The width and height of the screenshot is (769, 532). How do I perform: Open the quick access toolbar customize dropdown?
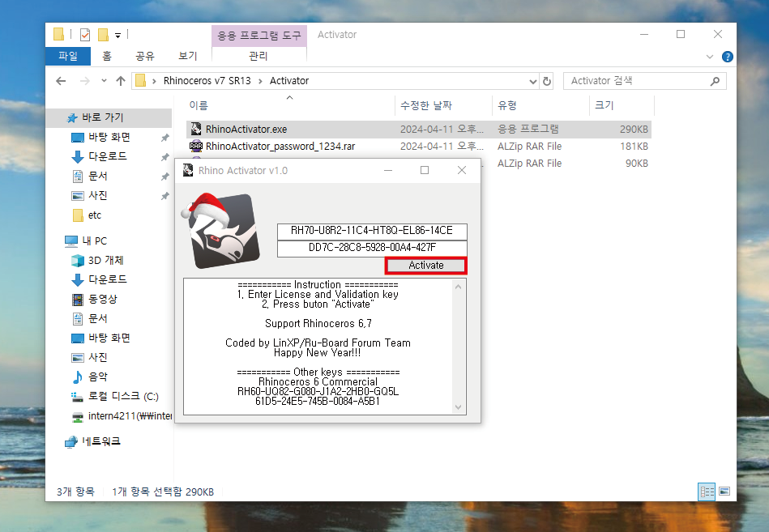pyautogui.click(x=117, y=36)
